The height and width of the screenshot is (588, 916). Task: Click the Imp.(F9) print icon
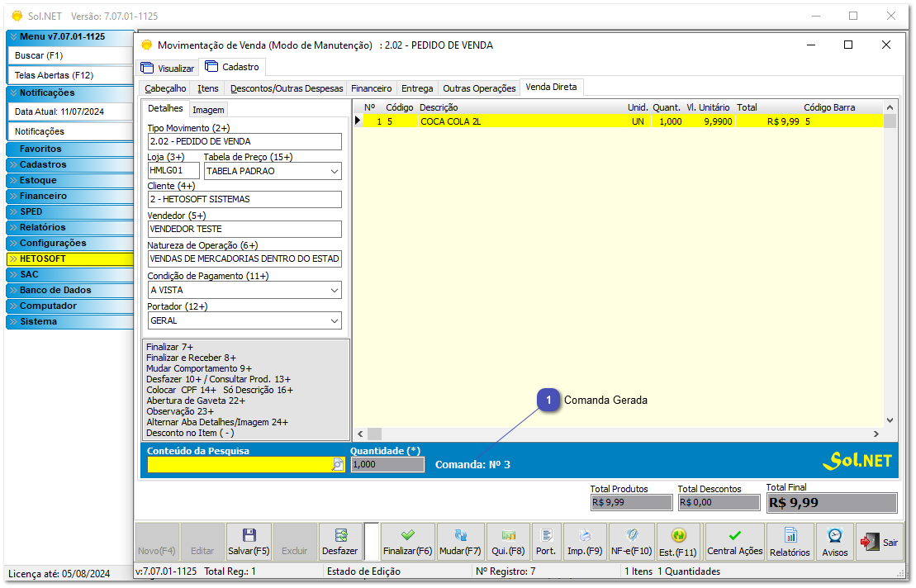585,541
